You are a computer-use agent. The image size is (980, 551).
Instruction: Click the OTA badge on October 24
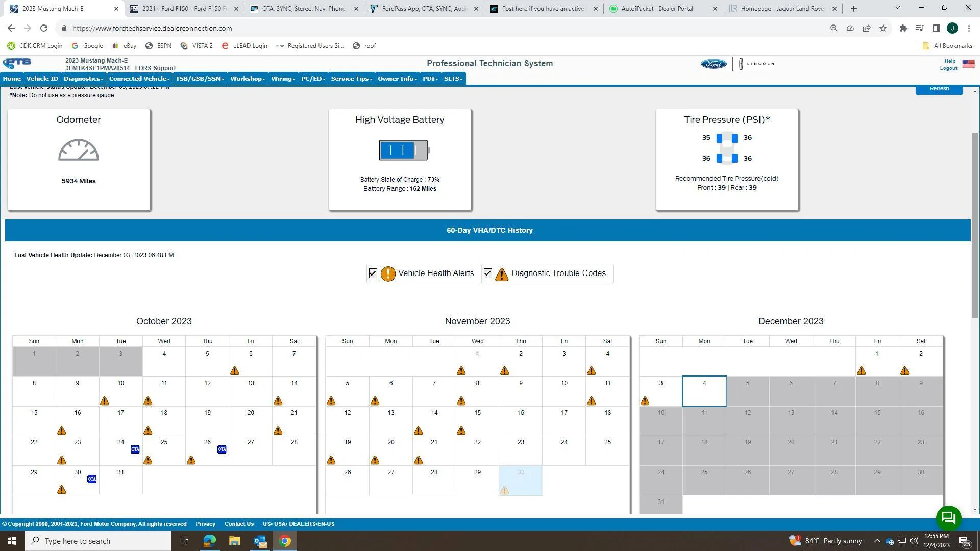point(135,449)
